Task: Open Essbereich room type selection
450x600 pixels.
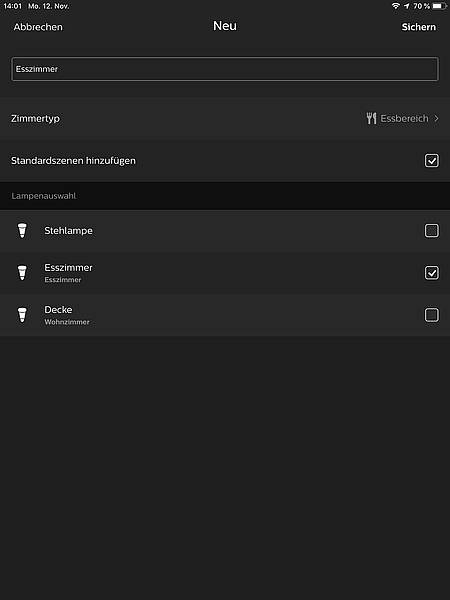Action: click(404, 119)
